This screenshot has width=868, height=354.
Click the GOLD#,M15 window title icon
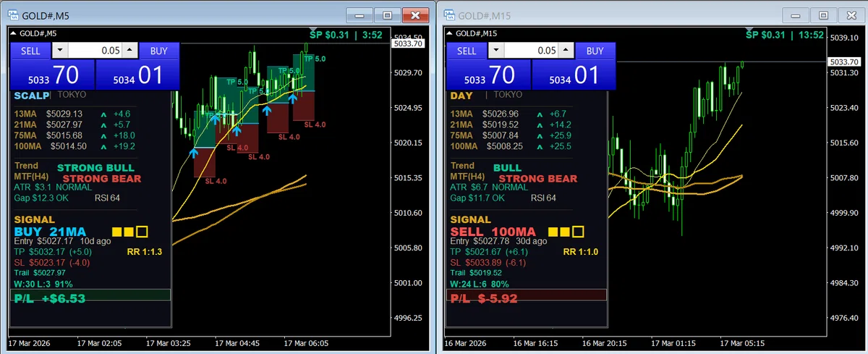click(x=448, y=14)
